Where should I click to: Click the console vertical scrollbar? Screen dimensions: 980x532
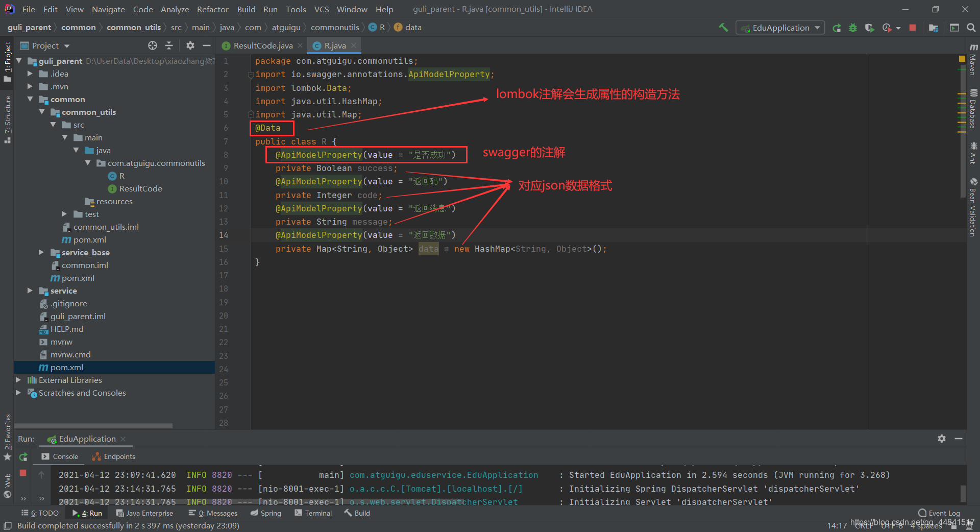pos(963,493)
